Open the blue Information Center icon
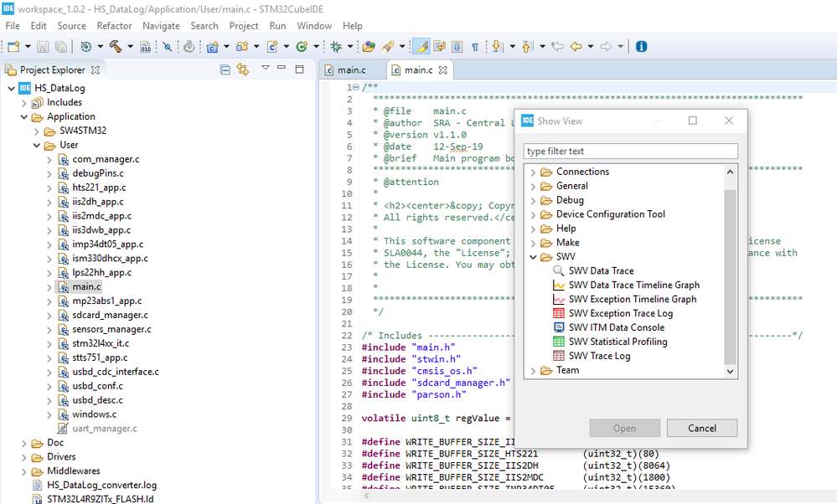Screen dimensions: 837x504 642,47
